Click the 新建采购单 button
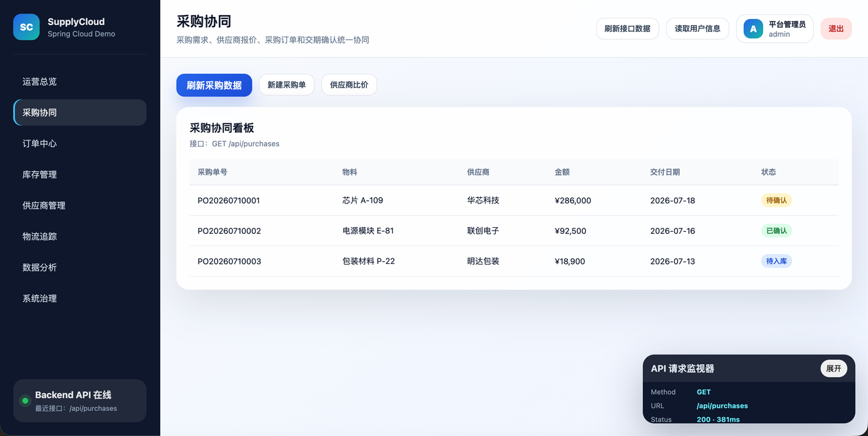The image size is (868, 436). (287, 85)
